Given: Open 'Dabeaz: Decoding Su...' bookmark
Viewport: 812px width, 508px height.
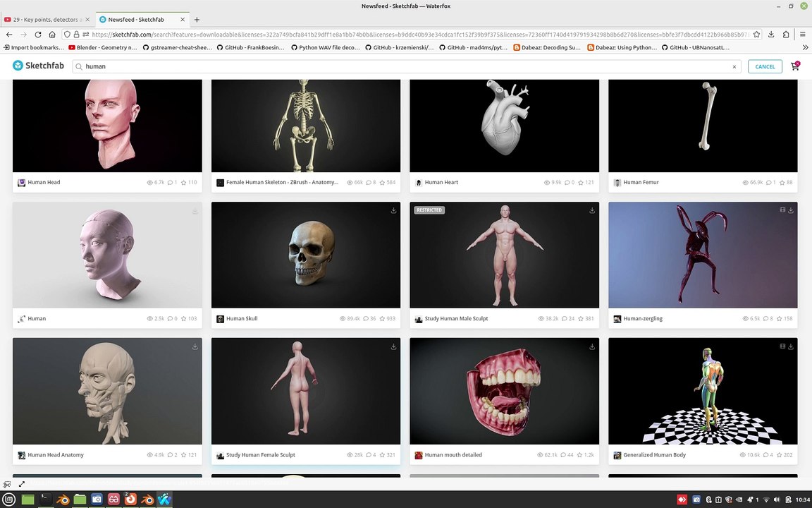Looking at the screenshot, I should point(547,47).
